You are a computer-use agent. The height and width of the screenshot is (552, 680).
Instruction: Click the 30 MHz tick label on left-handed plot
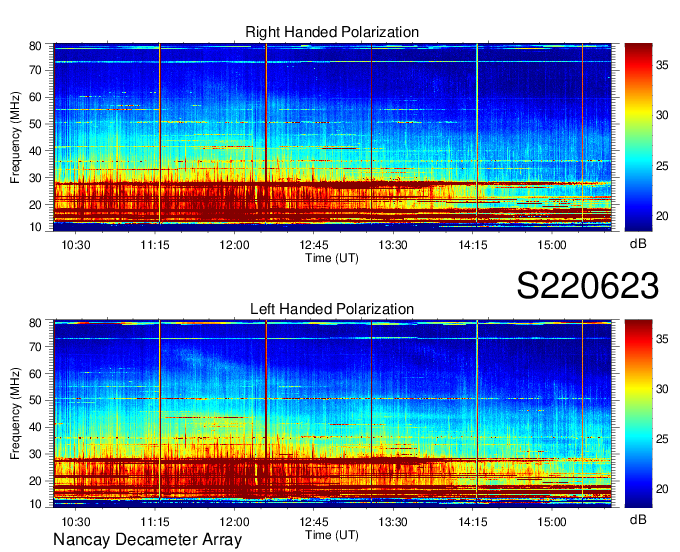35,454
